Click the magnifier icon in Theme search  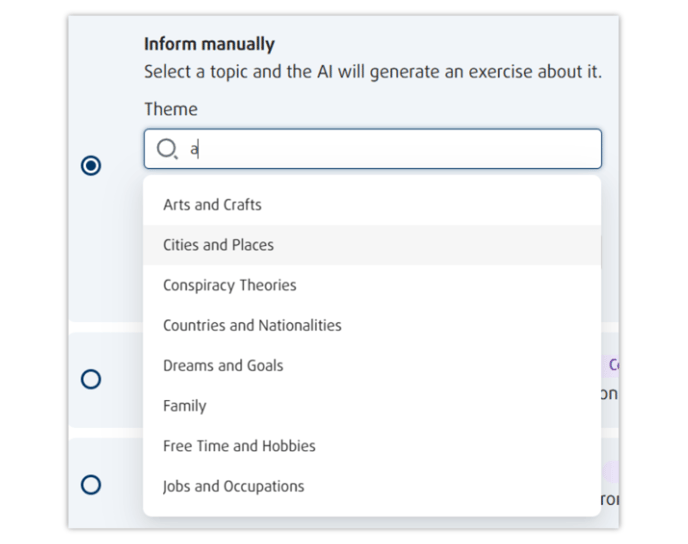point(167,150)
